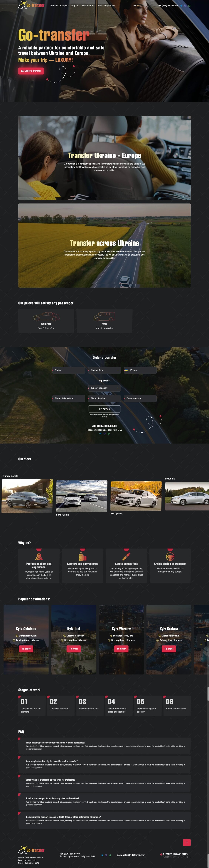The width and height of the screenshot is (209, 868).
Task: Click the next-slide arrow in Popular destinations
Action: [201, 644]
